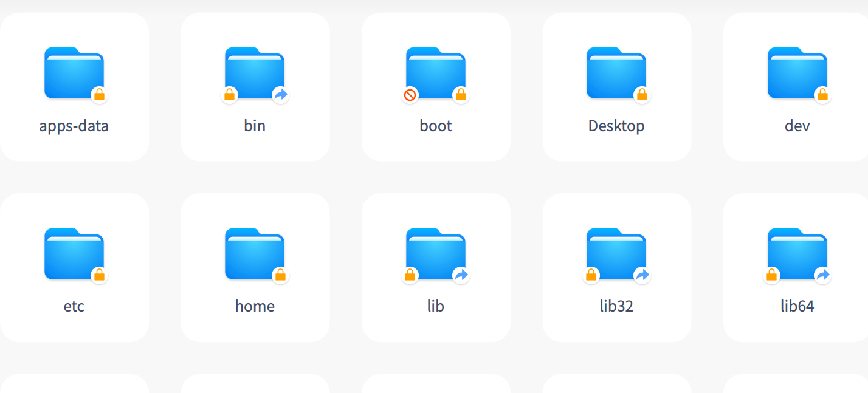Open the bin folder icon

(255, 72)
